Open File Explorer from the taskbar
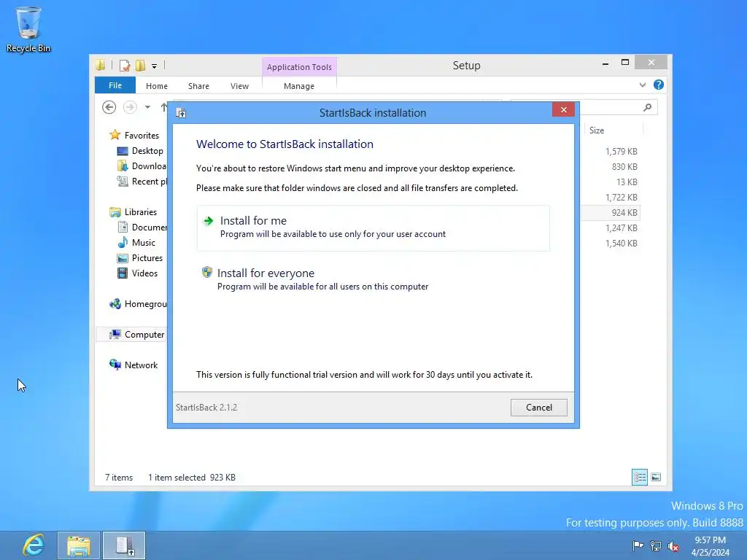 coord(79,545)
